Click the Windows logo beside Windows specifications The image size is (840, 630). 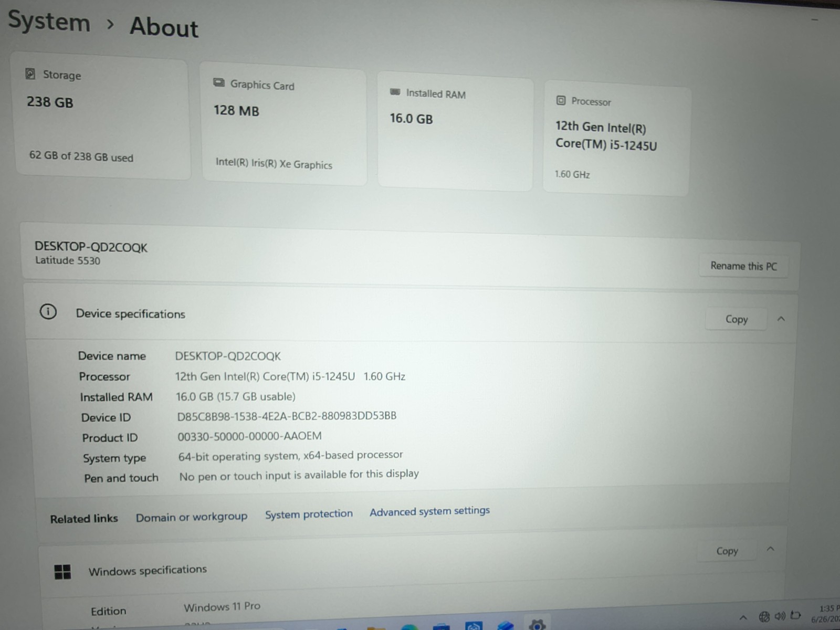coord(62,572)
